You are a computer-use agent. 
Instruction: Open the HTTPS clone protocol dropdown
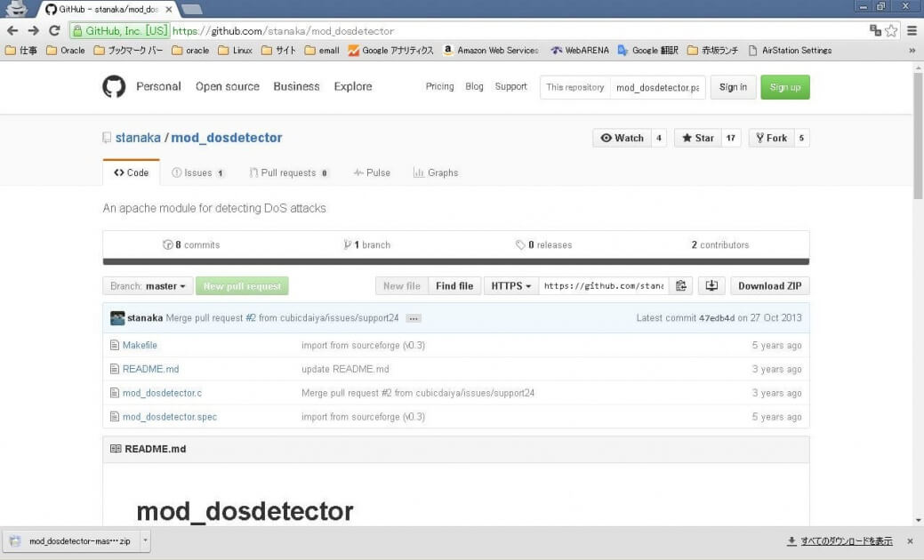[510, 285]
